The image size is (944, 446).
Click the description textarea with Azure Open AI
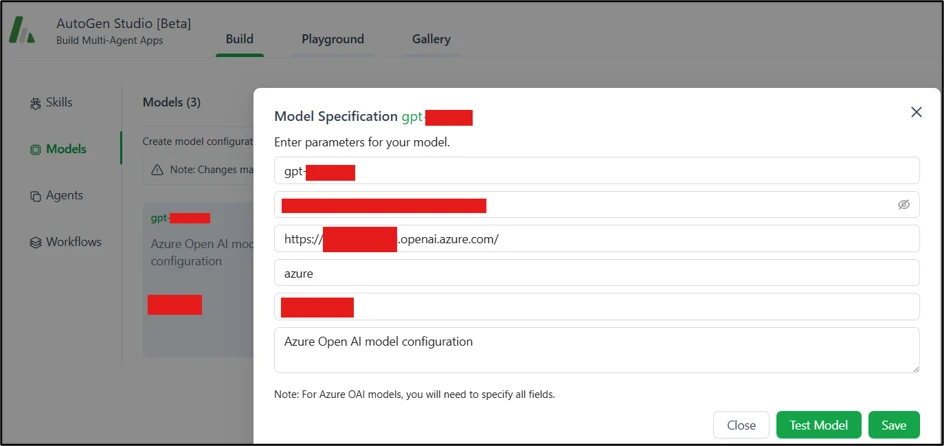(x=597, y=350)
